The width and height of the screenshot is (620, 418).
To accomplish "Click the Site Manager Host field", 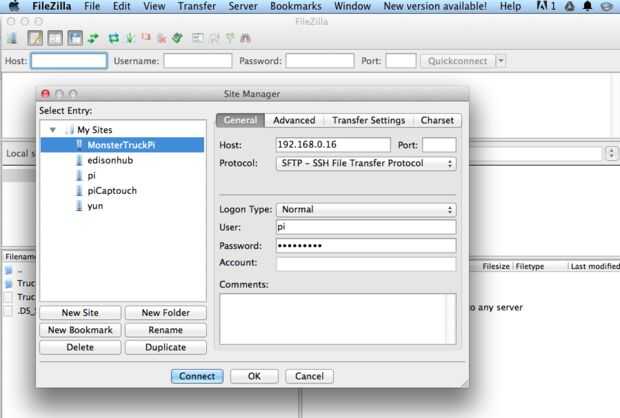I will 333,145.
